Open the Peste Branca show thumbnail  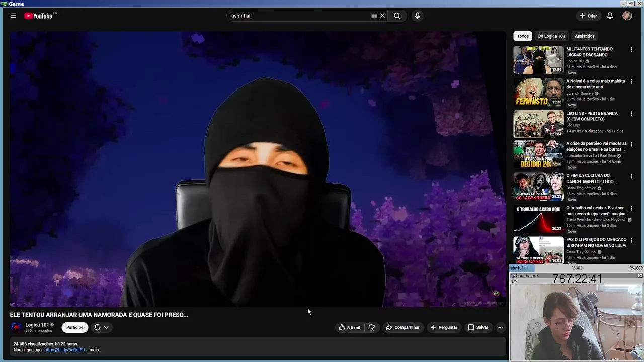coord(538,124)
